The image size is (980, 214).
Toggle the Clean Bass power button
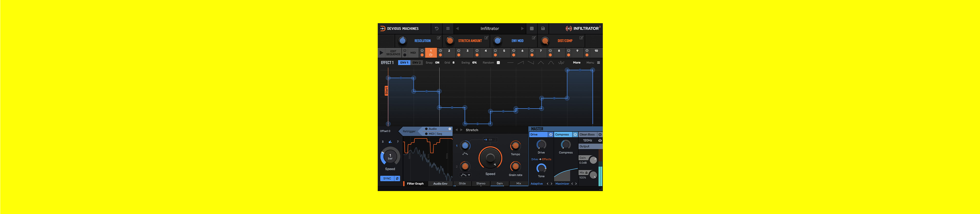point(599,134)
